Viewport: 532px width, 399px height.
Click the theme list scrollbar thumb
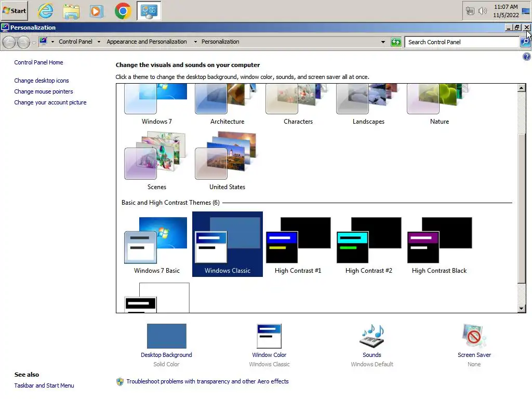click(522, 209)
